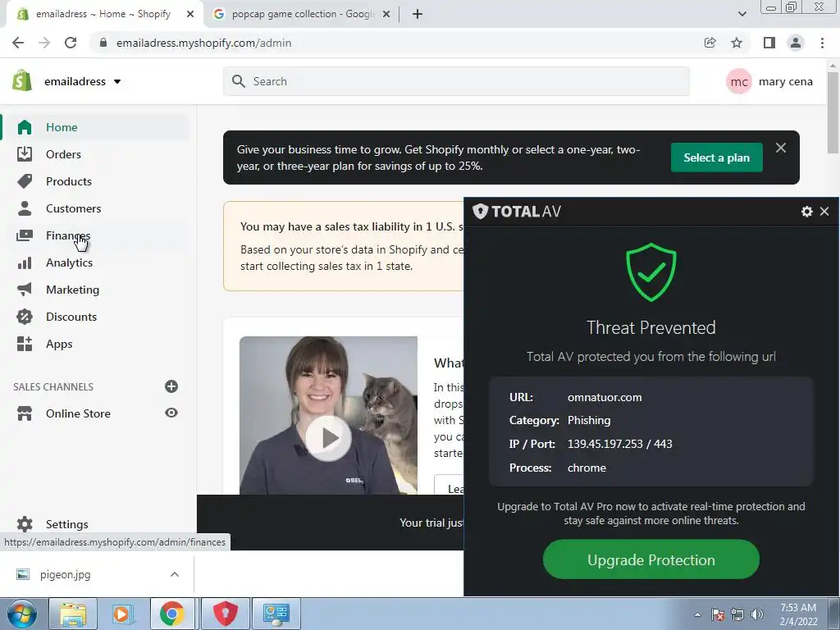Open Settings gear in sidebar
This screenshot has height=630, width=840.
pyautogui.click(x=25, y=524)
